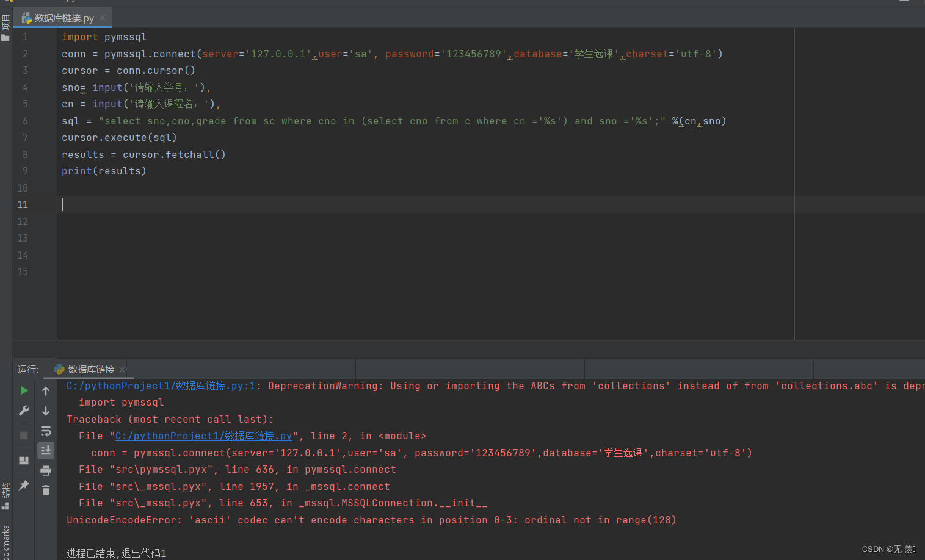Pin the run tab with the pin icon
The width and height of the screenshot is (925, 560).
(24, 486)
